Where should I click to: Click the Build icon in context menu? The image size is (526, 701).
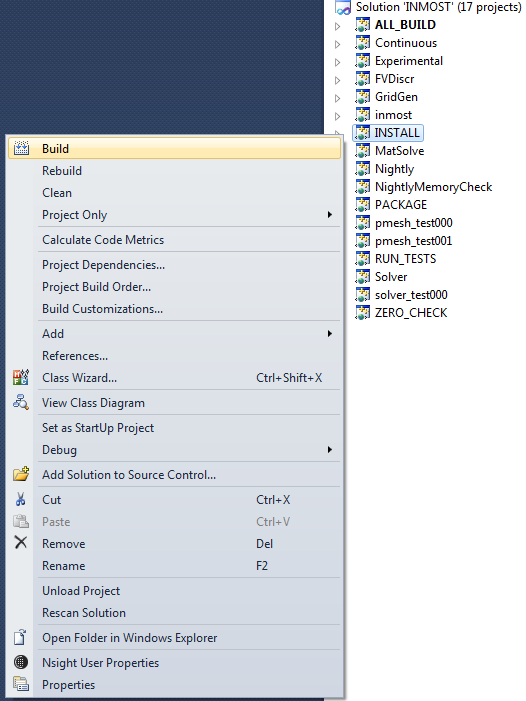(x=21, y=148)
